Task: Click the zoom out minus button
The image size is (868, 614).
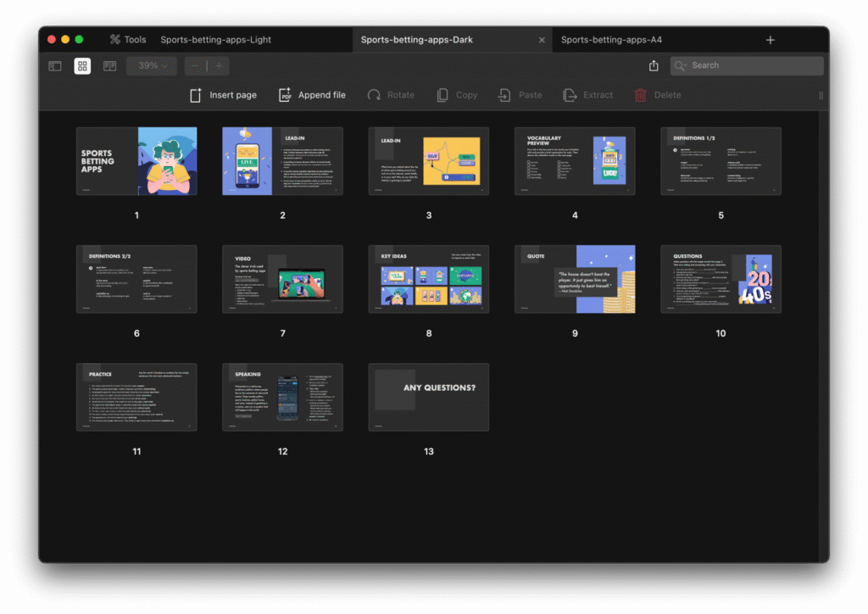Action: [196, 66]
